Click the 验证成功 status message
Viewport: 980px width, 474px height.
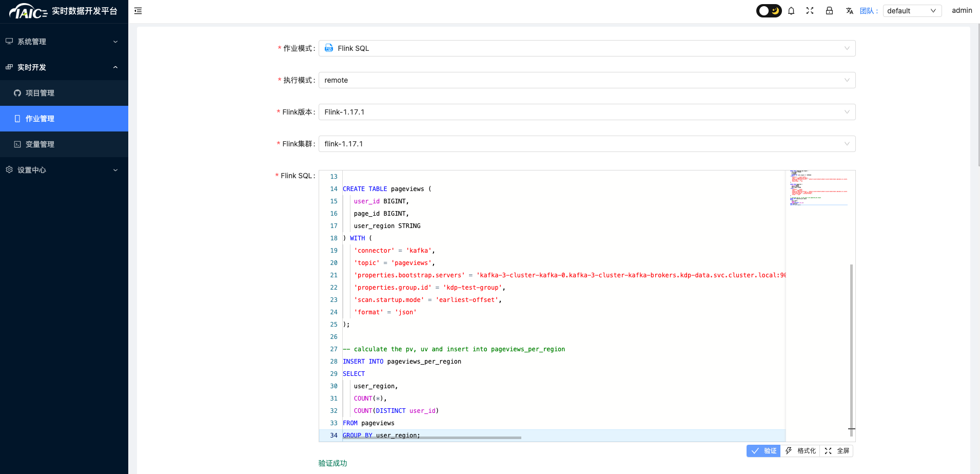(332, 463)
